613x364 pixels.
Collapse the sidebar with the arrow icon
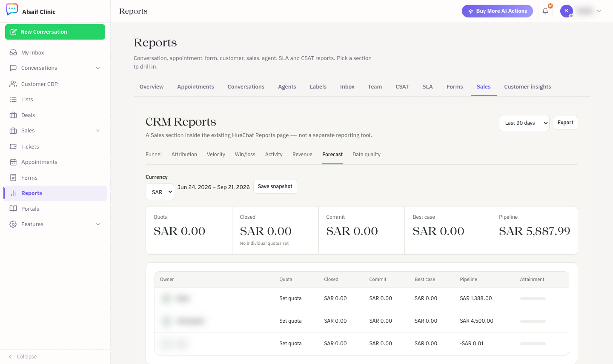[x=10, y=357]
